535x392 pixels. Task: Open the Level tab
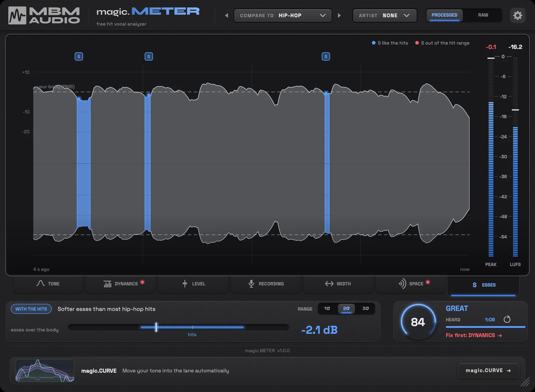tap(193, 284)
